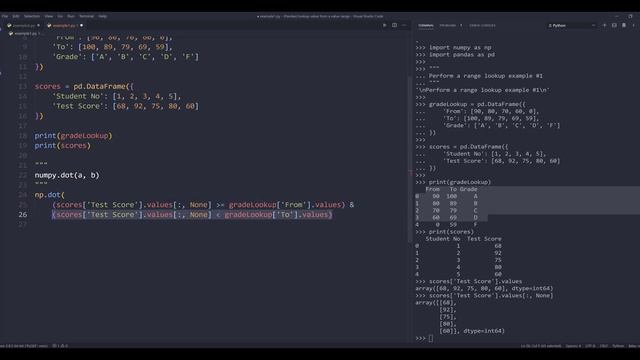Split the editor with the split icon
The height and width of the screenshot is (360, 640).
click(394, 25)
